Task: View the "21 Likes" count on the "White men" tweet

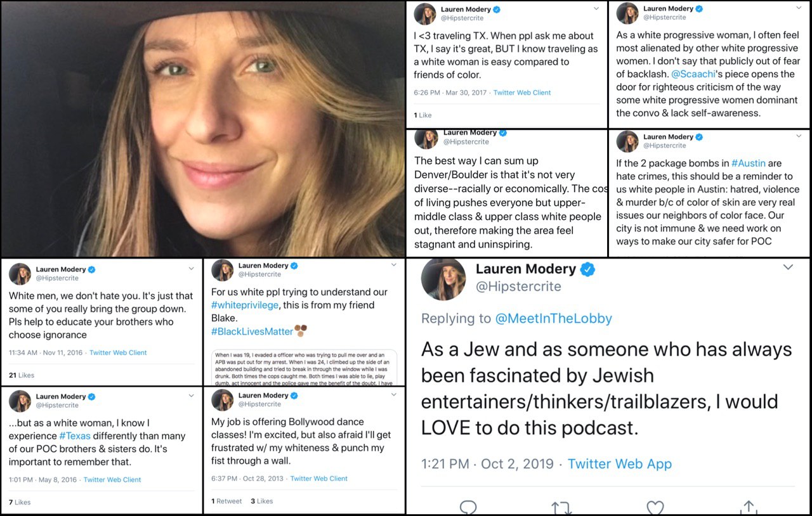Action: coord(22,375)
